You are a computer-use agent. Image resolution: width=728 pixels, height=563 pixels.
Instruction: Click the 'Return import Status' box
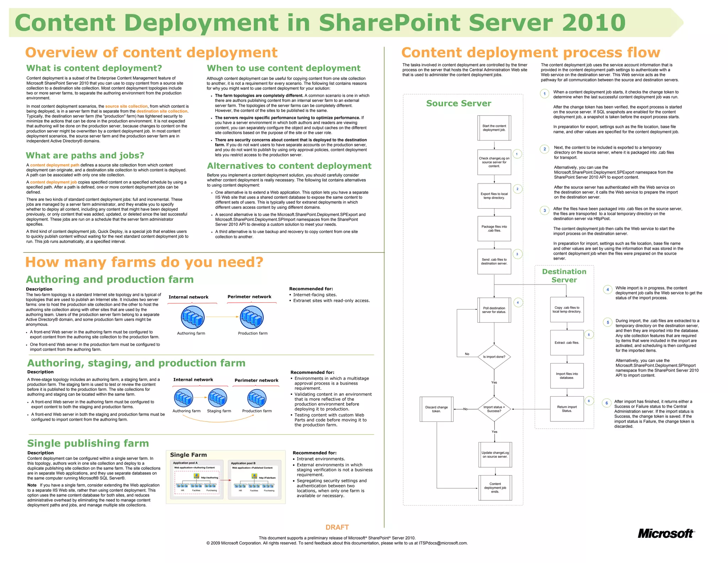pyautogui.click(x=567, y=409)
